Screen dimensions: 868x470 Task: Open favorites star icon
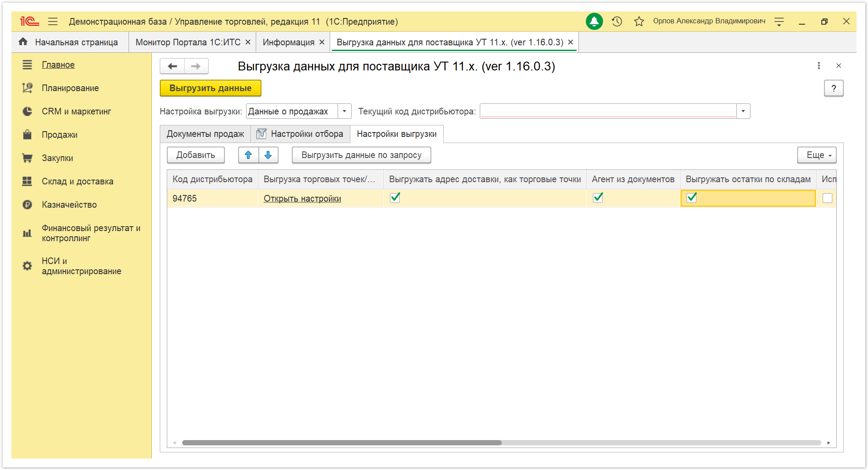639,21
